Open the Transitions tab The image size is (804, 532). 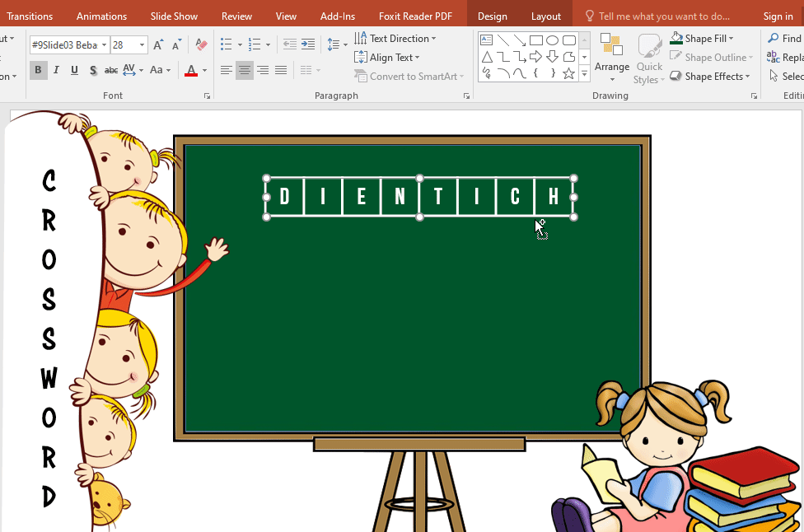click(x=30, y=16)
